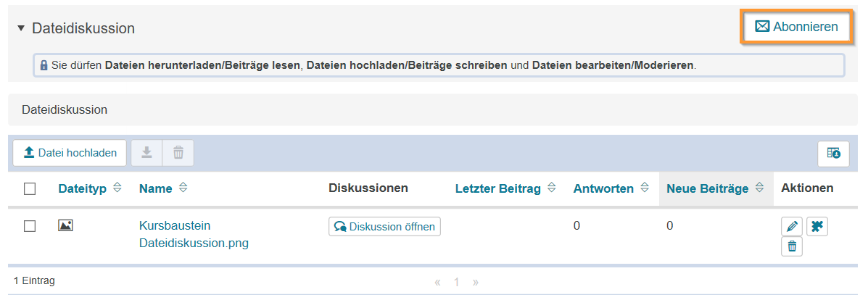Image resolution: width=868 pixels, height=300 pixels.
Task: Open the table column settings icon
Action: click(x=834, y=154)
